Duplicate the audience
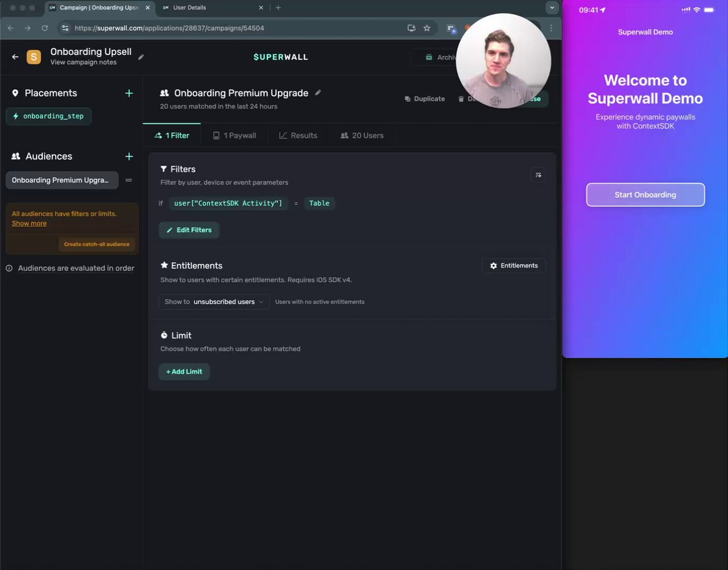Viewport: 728px width, 570px height. (424, 99)
